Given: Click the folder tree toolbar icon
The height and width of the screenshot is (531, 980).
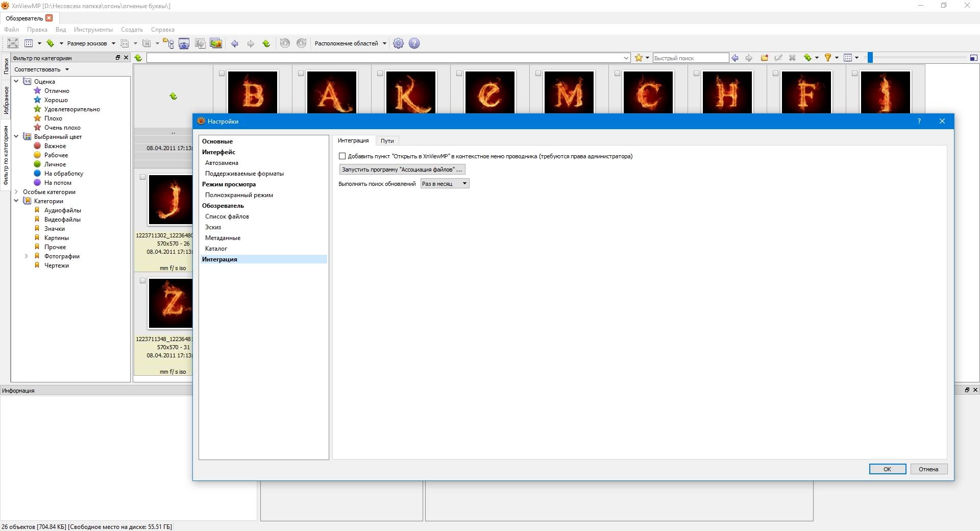Looking at the screenshot, I should (x=168, y=43).
